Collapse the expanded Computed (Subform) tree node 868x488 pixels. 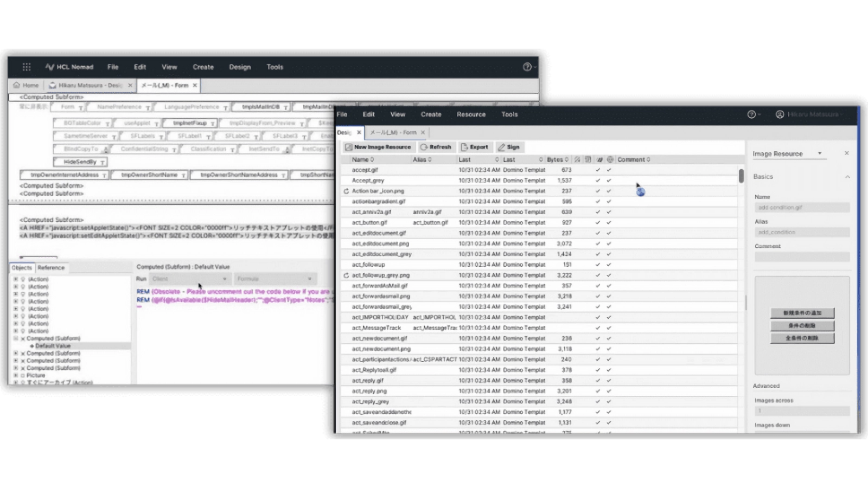click(x=16, y=338)
